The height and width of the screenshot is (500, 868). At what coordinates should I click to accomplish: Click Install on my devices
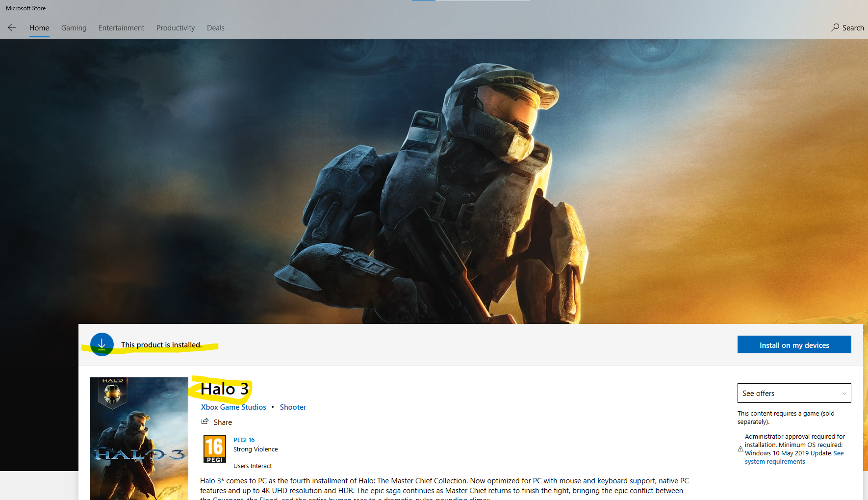pyautogui.click(x=794, y=345)
